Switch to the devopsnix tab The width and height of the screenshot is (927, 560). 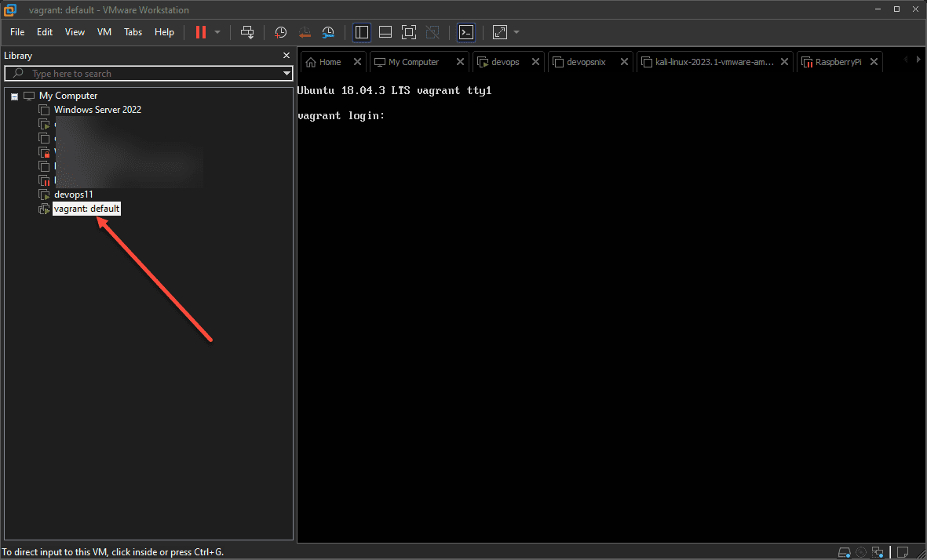tap(586, 62)
